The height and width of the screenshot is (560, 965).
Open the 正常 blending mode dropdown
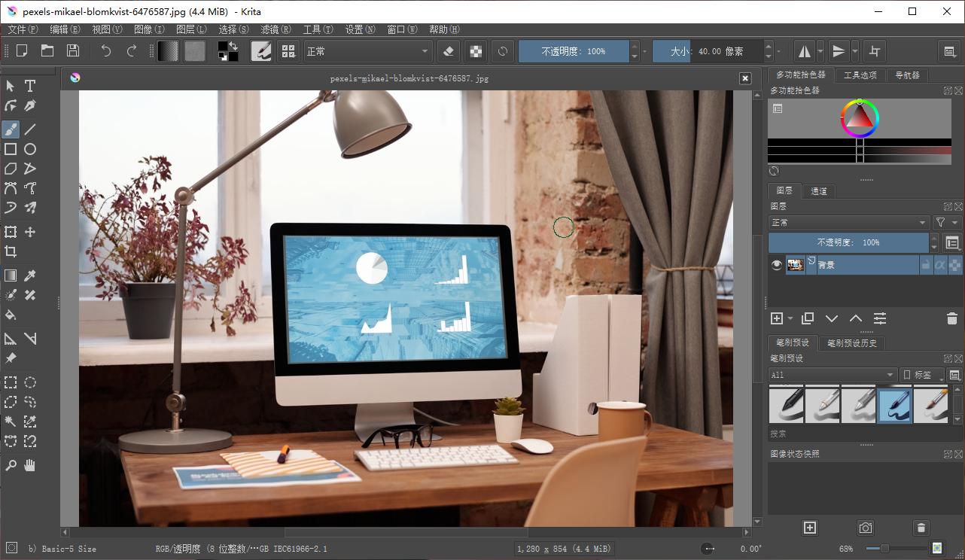[x=367, y=51]
